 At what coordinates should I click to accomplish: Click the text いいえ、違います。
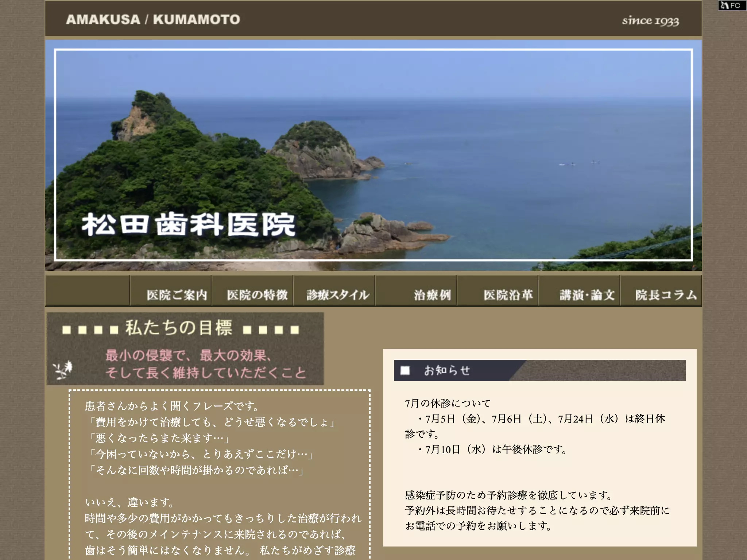130,502
